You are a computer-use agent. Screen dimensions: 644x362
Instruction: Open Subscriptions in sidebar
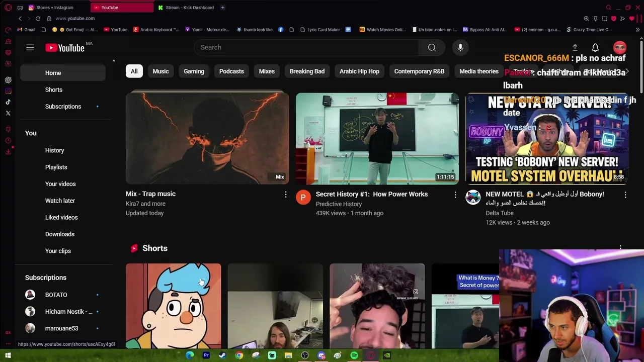63,107
